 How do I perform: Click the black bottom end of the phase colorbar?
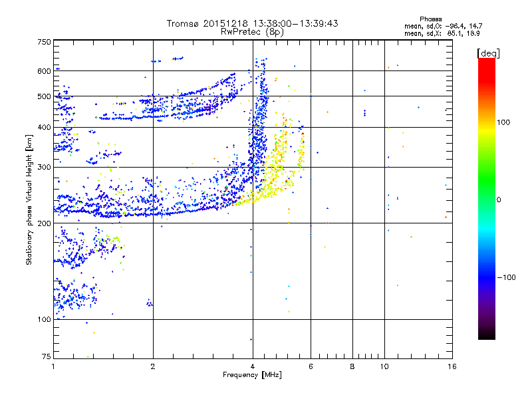pyautogui.click(x=487, y=335)
